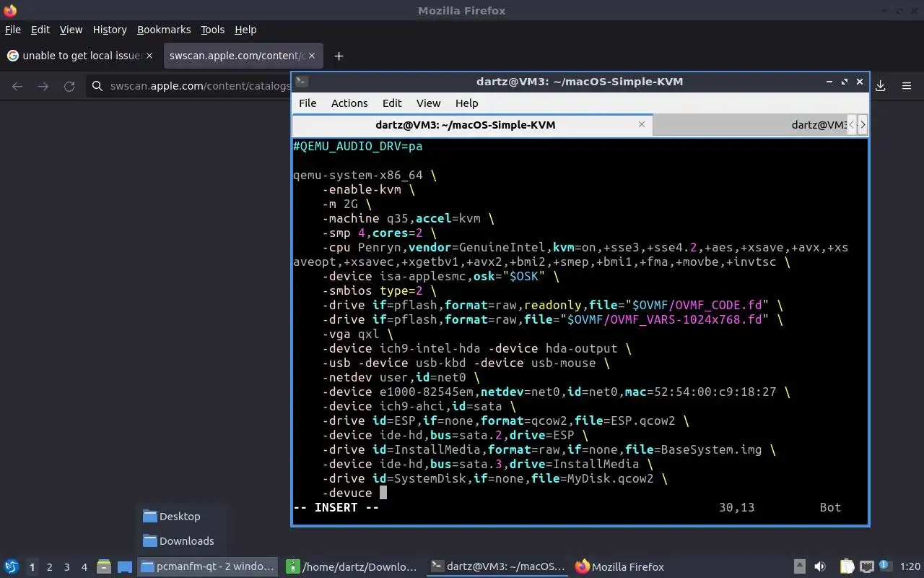Click 'qemu-system-x86_64' line in terminal
The height and width of the screenshot is (578, 924).
coord(365,175)
